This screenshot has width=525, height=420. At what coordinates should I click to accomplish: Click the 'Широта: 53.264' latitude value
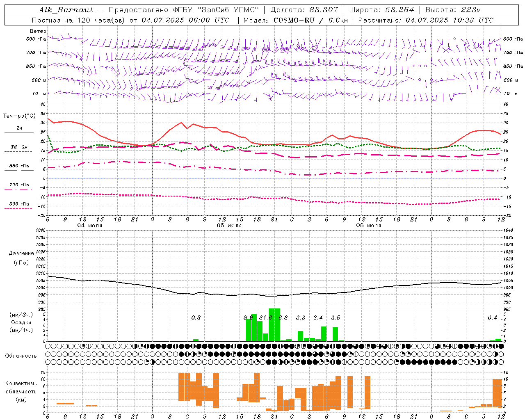[381, 10]
